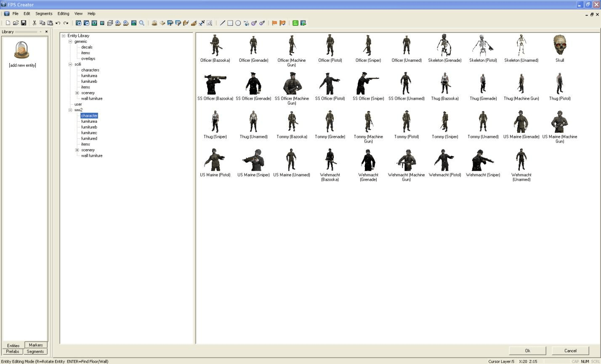The image size is (601, 364).
Task: Select the Thug (Machine Gun) thumbnail
Action: pyautogui.click(x=521, y=83)
